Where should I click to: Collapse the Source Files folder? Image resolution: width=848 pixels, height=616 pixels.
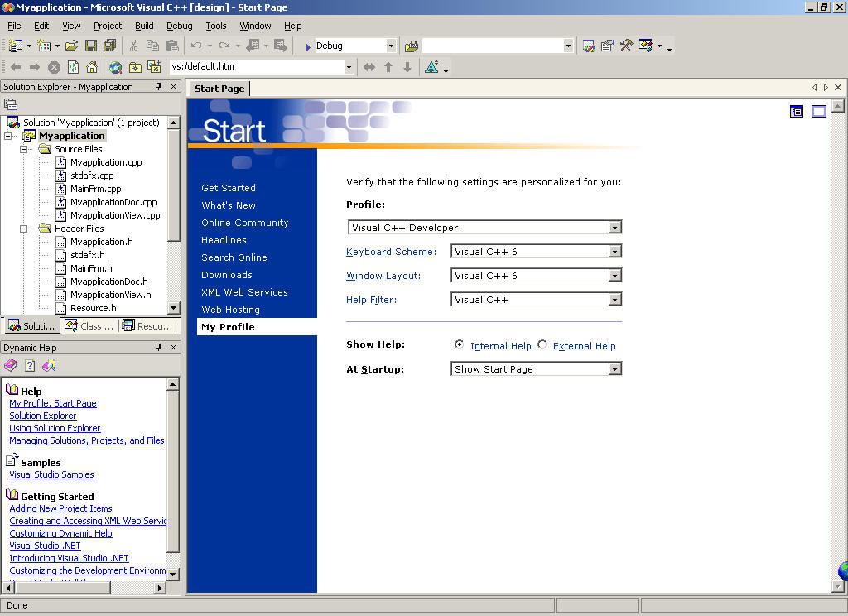pos(23,149)
